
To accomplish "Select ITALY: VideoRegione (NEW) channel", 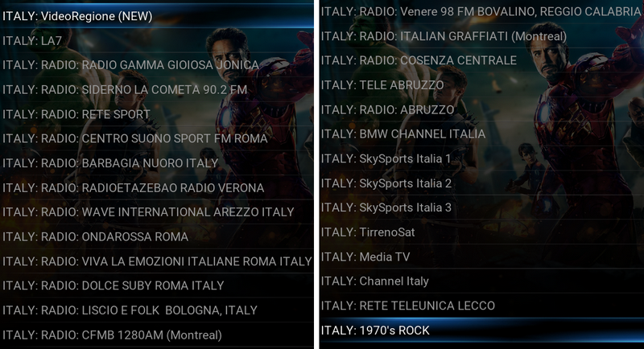I will (x=157, y=16).
